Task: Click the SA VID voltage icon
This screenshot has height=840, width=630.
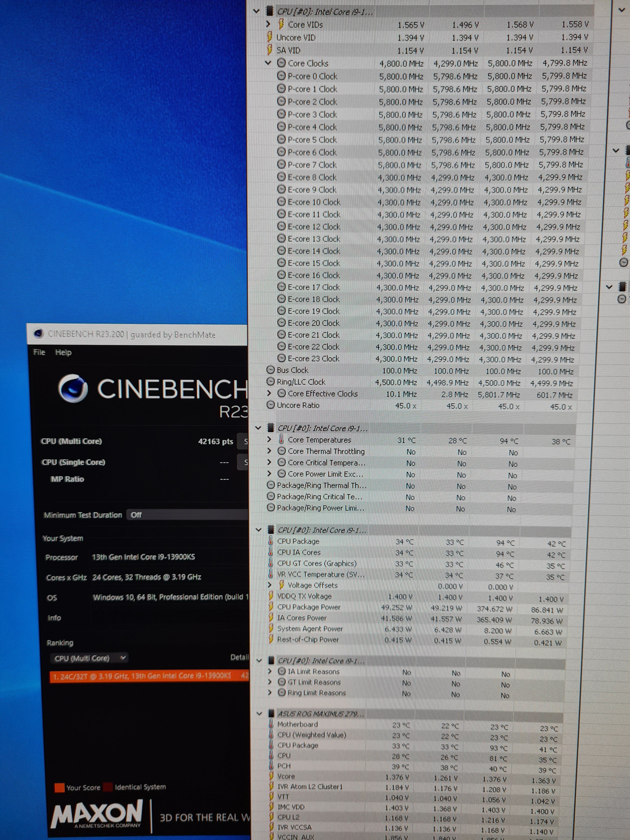Action: [270, 50]
